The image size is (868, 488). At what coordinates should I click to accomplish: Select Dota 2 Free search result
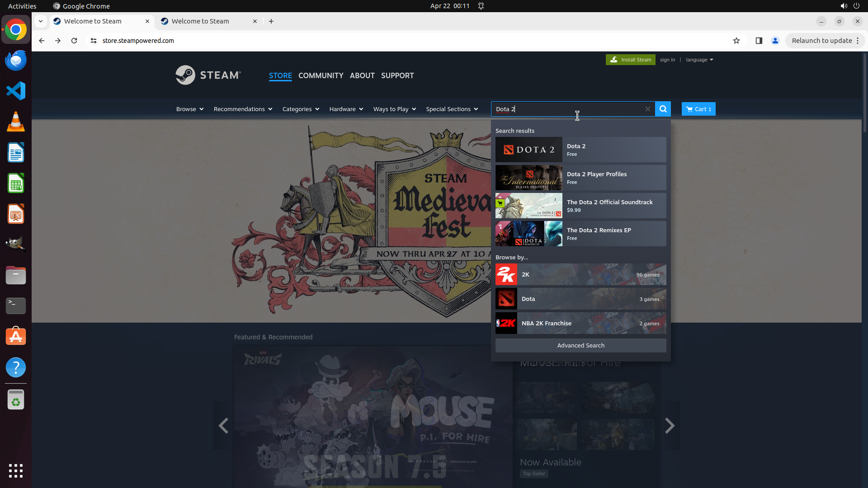tap(580, 150)
